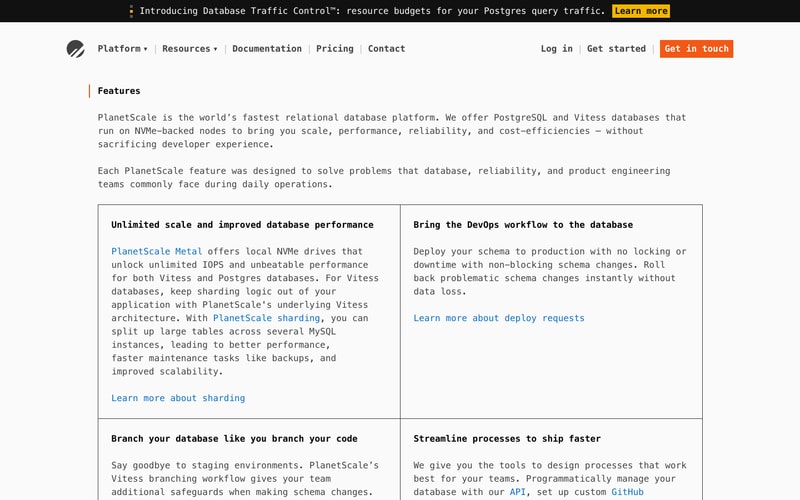
Task: Click the Database Traffic Control announcement text
Action: [x=372, y=11]
